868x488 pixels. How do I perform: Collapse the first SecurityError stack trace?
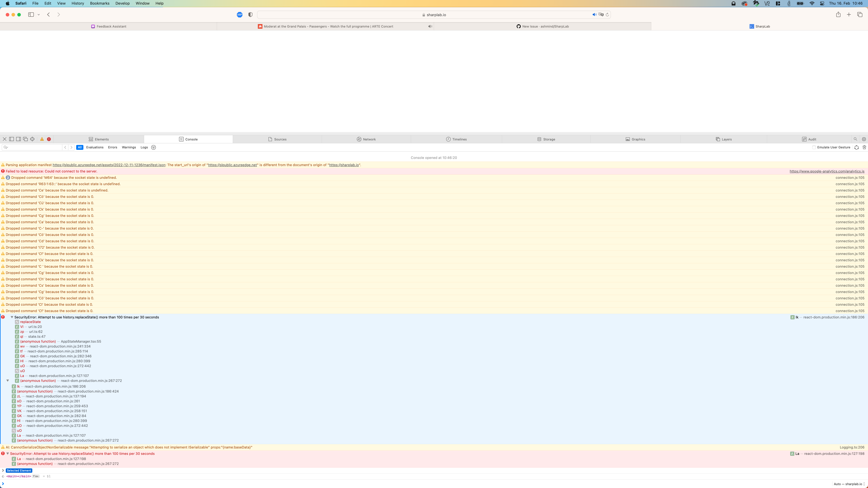(x=12, y=317)
